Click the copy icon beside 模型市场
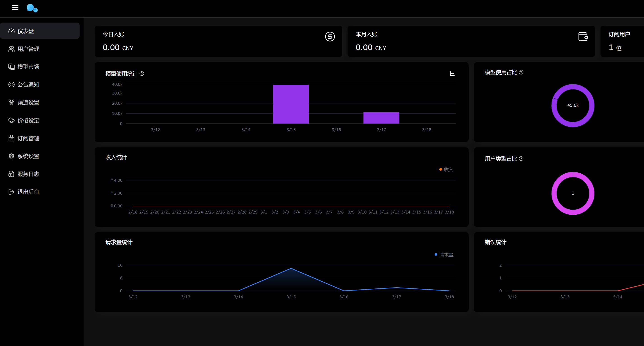Image resolution: width=644 pixels, height=346 pixels. [x=11, y=67]
